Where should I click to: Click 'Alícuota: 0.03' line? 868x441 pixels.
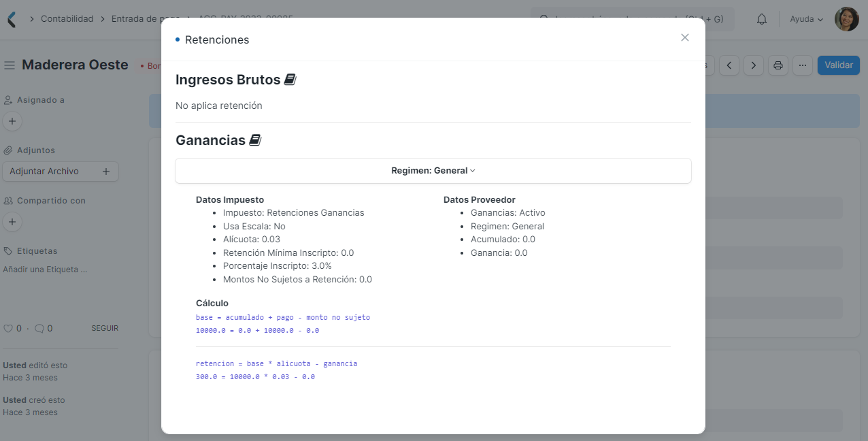(252, 240)
